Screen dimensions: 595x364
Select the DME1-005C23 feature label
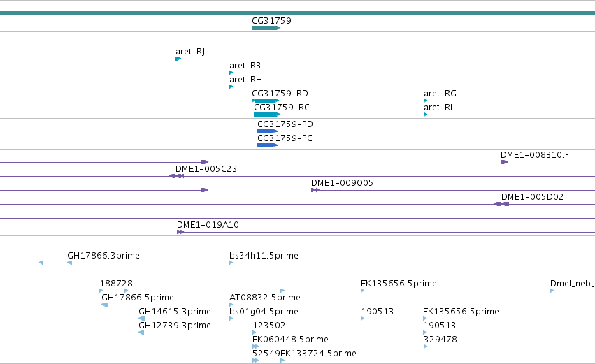coord(206,169)
